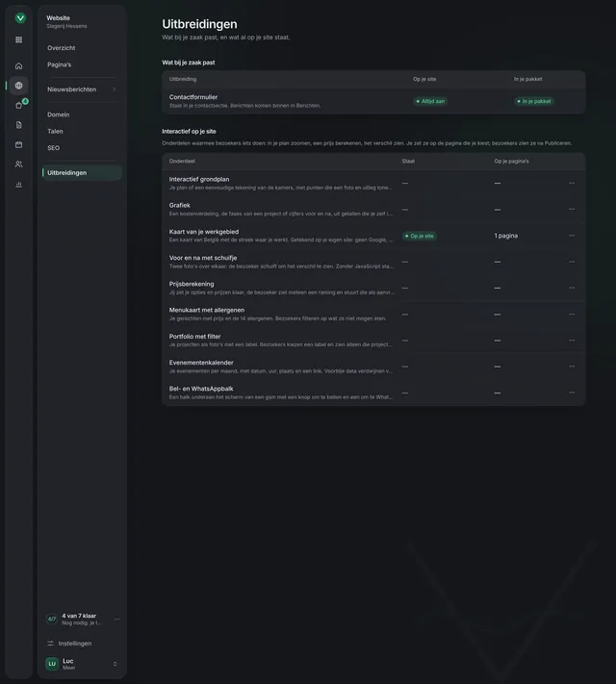Open the shopping bag icon with badge
The image size is (616, 684).
point(19,105)
